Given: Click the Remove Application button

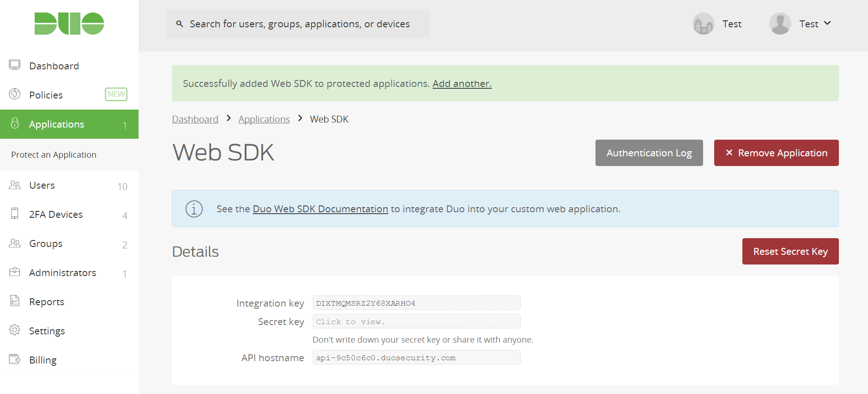Looking at the screenshot, I should click(777, 153).
